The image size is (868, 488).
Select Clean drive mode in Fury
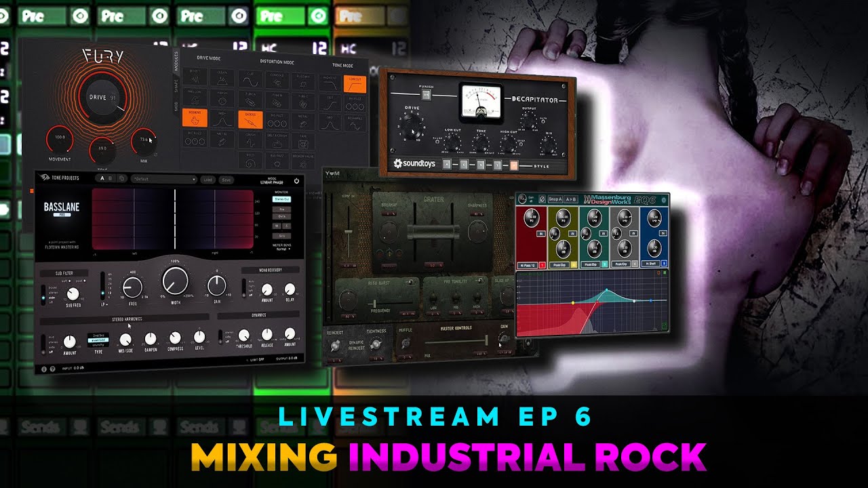pyautogui.click(x=222, y=77)
